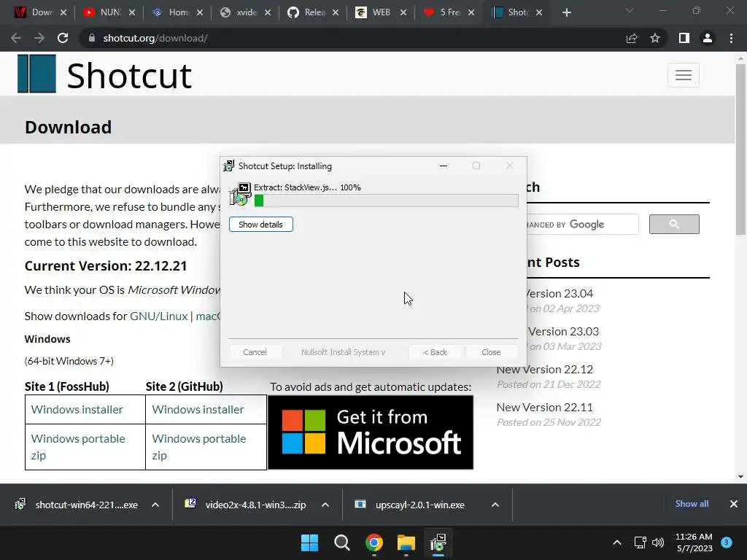Image resolution: width=747 pixels, height=560 pixels.
Task: Click the Get it from Microsoft badge
Action: pos(371,432)
